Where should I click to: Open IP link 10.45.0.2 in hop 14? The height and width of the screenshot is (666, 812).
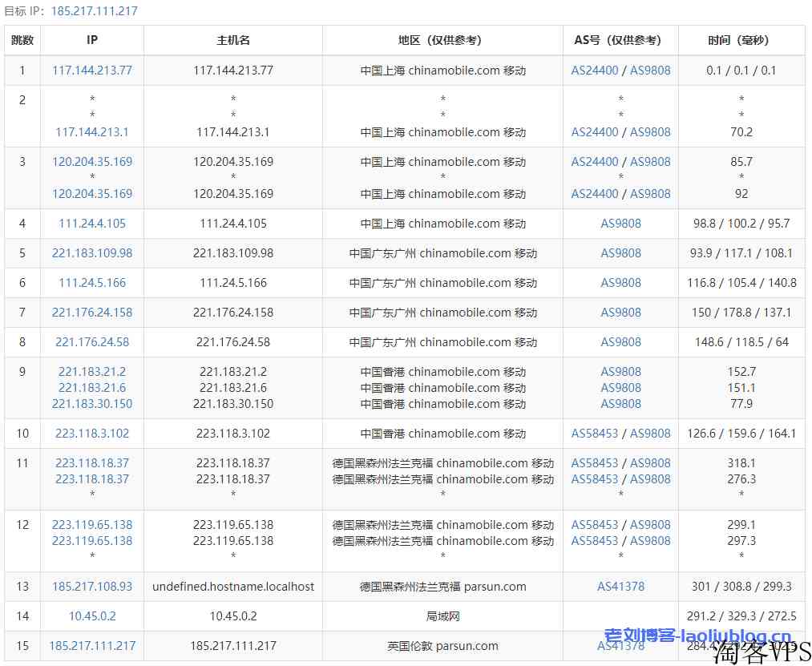click(92, 616)
